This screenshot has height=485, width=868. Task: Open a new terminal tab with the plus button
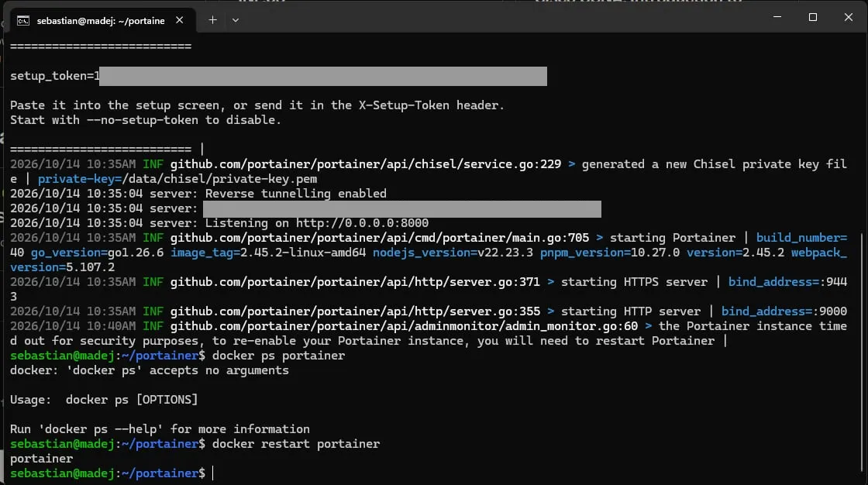point(212,20)
